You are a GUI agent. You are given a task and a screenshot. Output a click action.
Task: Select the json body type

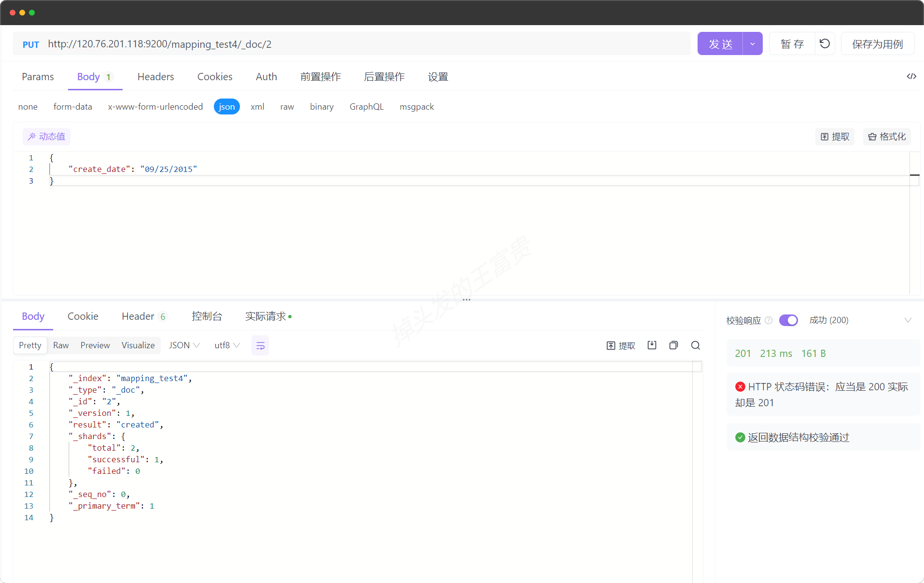tap(227, 107)
